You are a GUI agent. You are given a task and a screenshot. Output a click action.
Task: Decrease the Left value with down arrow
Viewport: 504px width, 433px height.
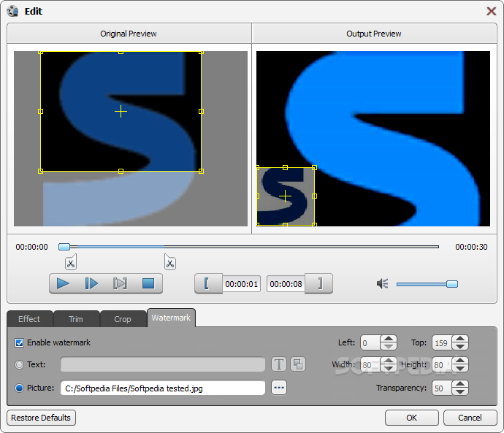389,346
